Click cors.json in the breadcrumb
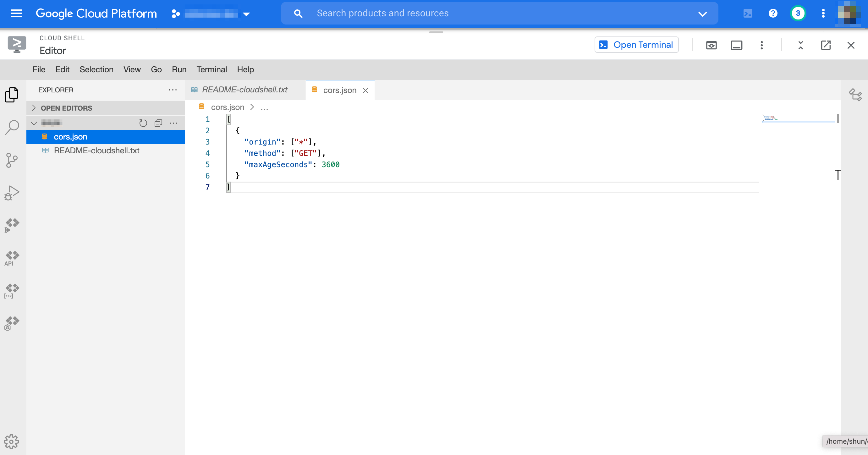This screenshot has height=455, width=868. [x=228, y=107]
